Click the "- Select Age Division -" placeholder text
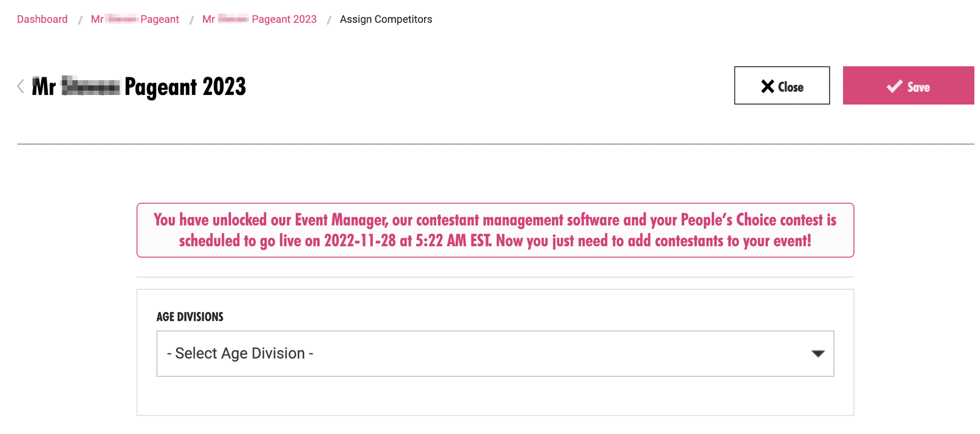This screenshot has width=980, height=434. pos(240,353)
